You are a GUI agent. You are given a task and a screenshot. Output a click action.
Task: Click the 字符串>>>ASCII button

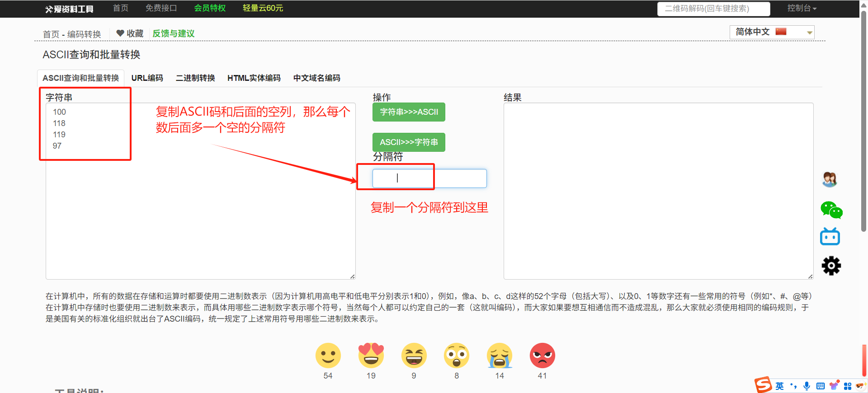(x=409, y=112)
